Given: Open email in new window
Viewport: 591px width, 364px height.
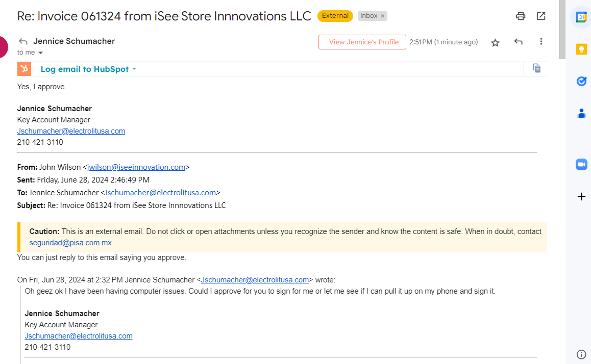Looking at the screenshot, I should coord(541,16).
